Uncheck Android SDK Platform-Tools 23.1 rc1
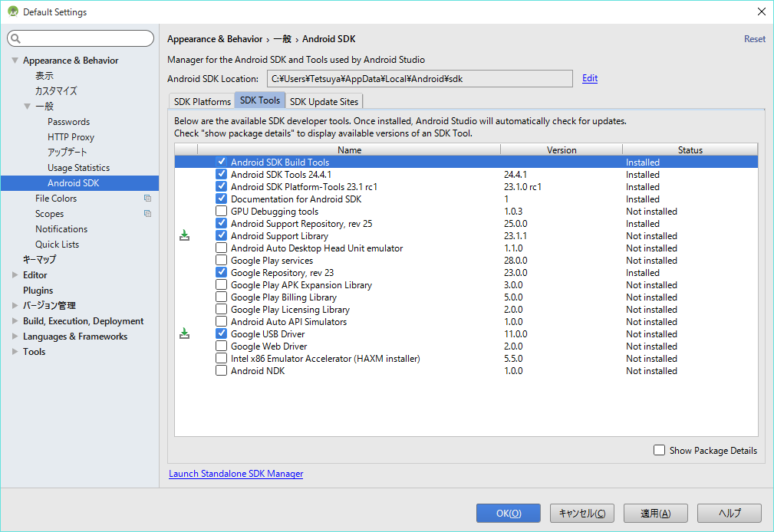The height and width of the screenshot is (532, 774). (221, 186)
